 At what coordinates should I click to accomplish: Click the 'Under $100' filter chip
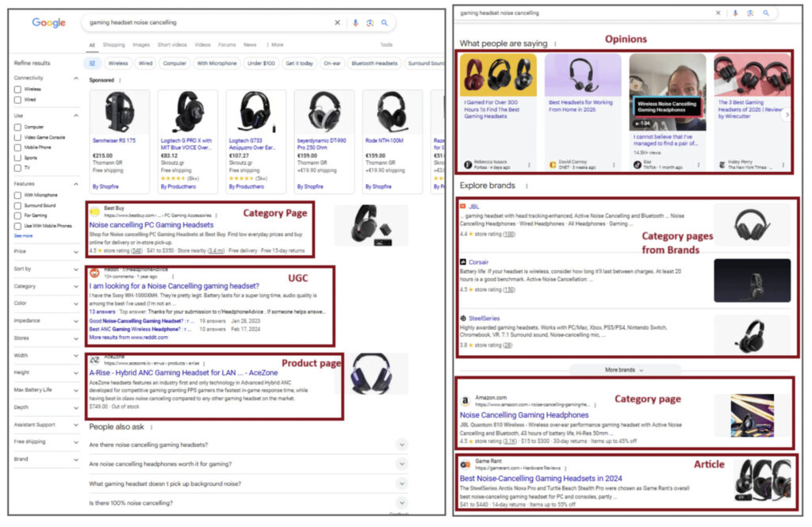point(261,63)
